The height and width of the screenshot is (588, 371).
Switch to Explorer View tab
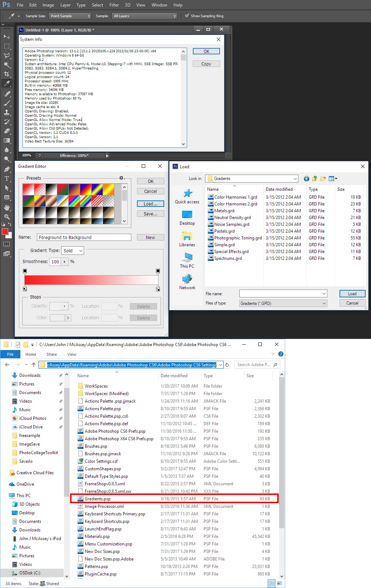[72, 354]
